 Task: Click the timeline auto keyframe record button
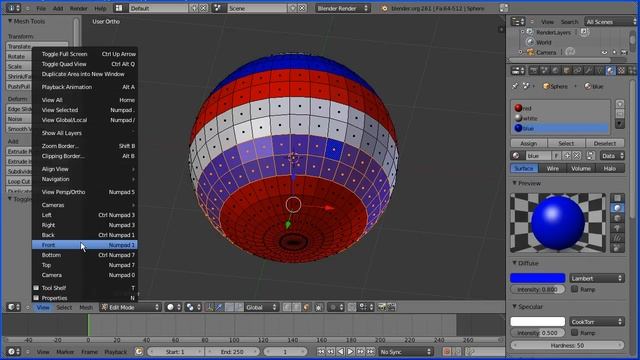click(x=447, y=351)
